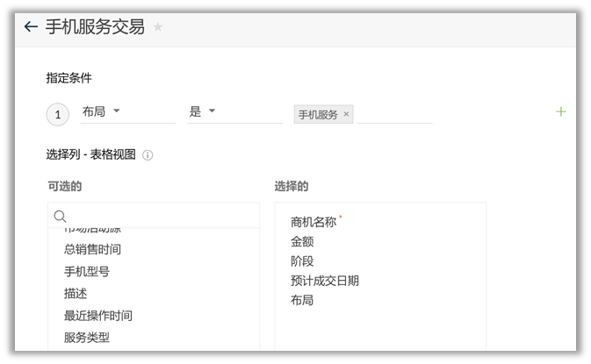
Task: Add a new condition with plus icon
Action: [561, 111]
